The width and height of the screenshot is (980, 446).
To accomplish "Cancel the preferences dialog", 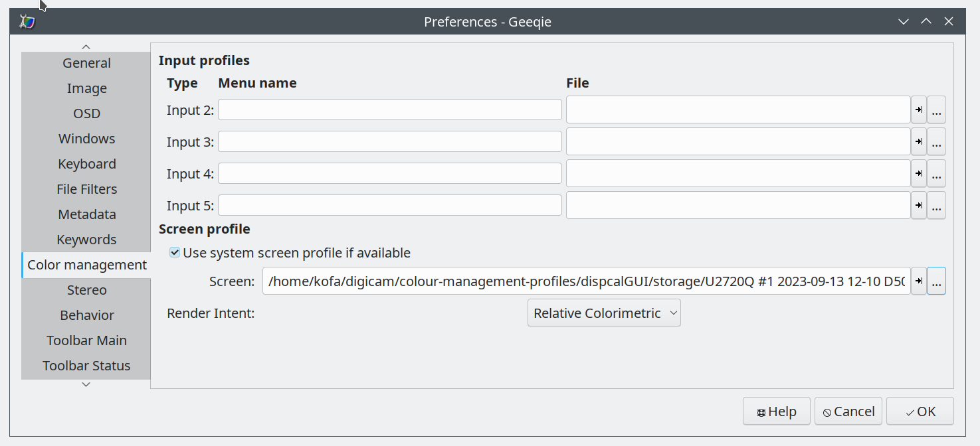I will click(x=848, y=411).
